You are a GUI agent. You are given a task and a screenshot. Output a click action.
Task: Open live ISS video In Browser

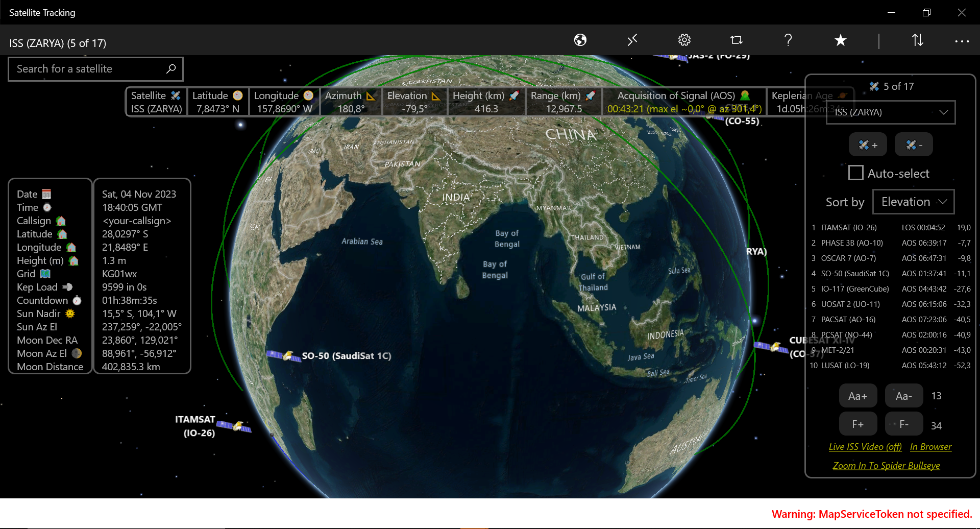tap(930, 446)
